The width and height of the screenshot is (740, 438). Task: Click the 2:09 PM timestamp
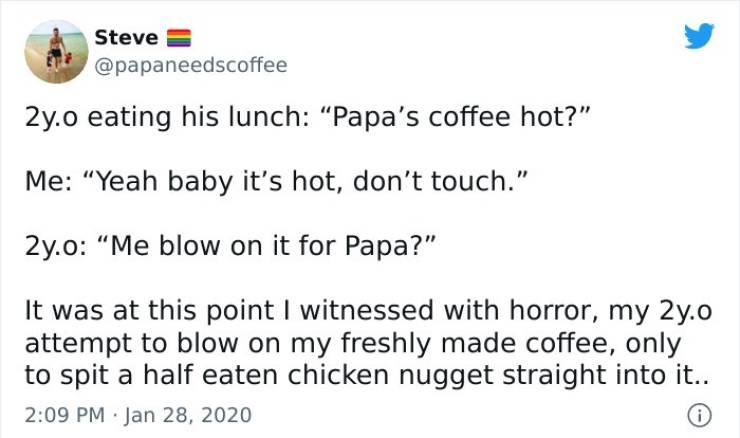tap(62, 414)
